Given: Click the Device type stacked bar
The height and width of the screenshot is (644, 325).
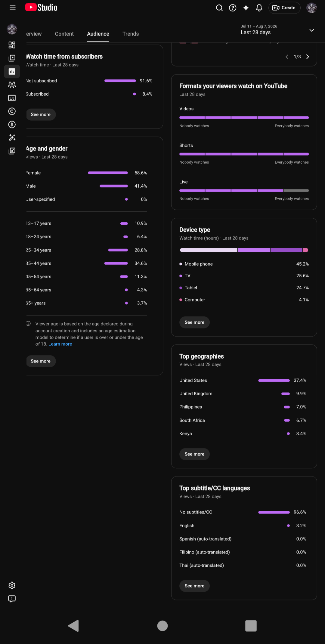Looking at the screenshot, I should click(x=244, y=250).
